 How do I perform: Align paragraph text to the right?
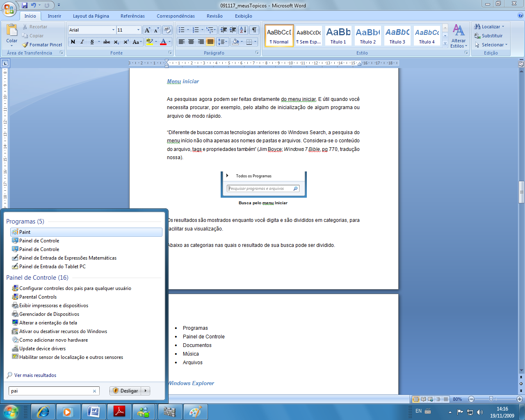click(201, 42)
